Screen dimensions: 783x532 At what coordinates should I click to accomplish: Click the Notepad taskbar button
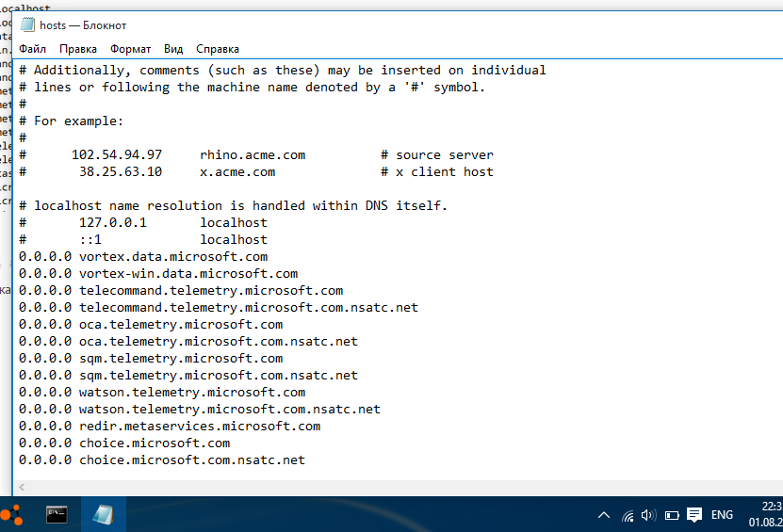click(x=103, y=514)
